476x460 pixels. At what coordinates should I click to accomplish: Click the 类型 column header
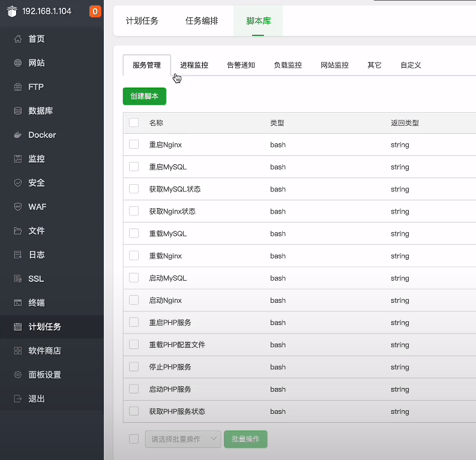click(277, 123)
